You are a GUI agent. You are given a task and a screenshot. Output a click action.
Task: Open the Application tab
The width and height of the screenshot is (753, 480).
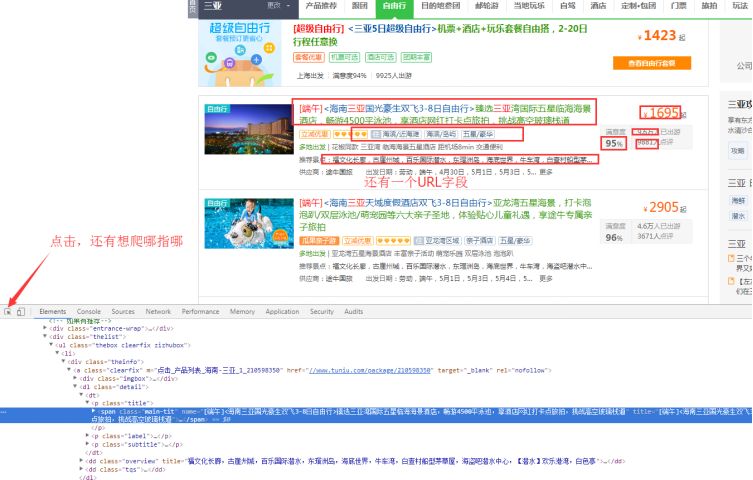(x=282, y=312)
